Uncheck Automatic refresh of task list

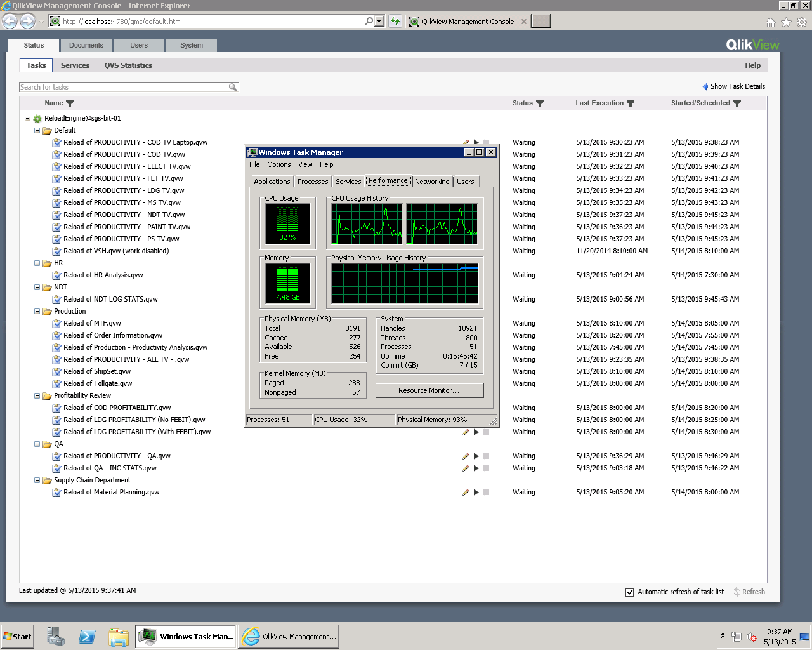tap(630, 592)
